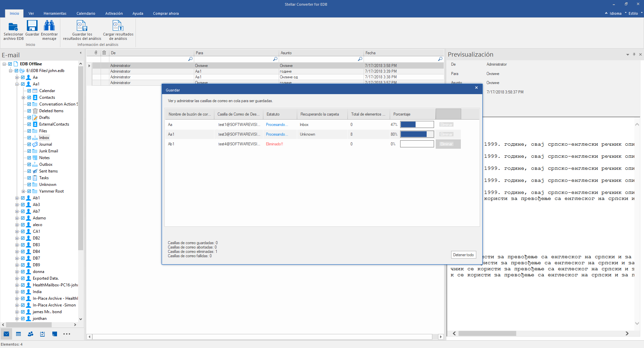Toggle checkbox for mailbox donna
The image size is (644, 348).
[23, 272]
